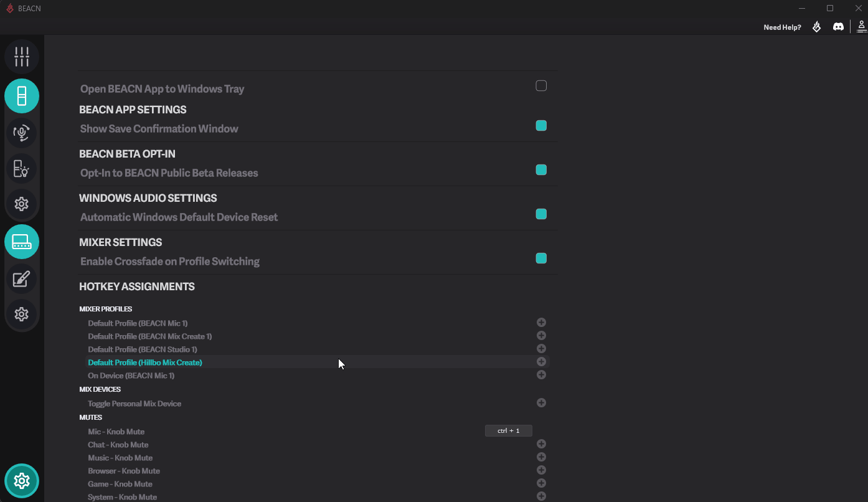
Task: Open the BEACN flame logo link
Action: tap(816, 27)
